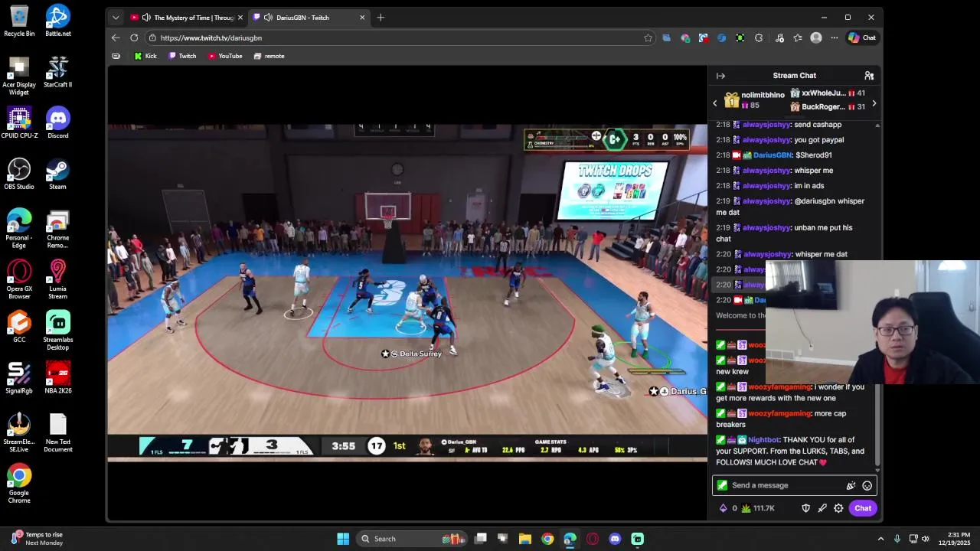Image resolution: width=980 pixels, height=551 pixels.
Task: Open the celebration cheer icon in message box
Action: 851,485
